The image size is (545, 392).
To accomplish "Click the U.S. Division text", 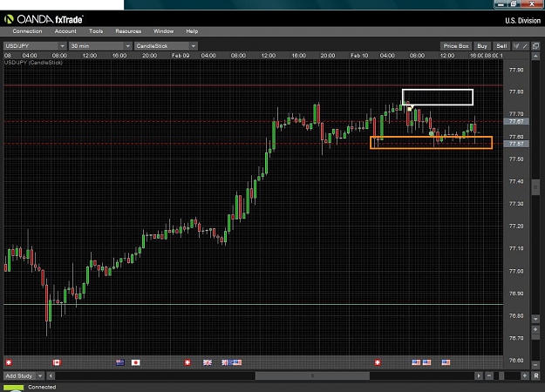I will point(522,21).
